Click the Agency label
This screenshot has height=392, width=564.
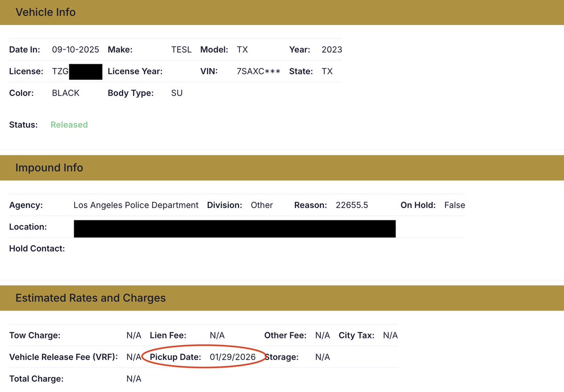point(26,205)
